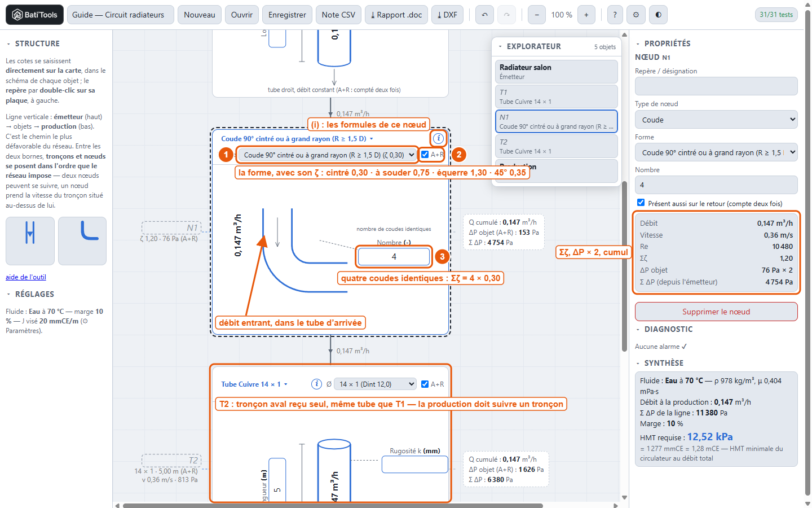The image size is (812, 508).
Task: Click the 'Nouveau' toolbar button
Action: point(200,15)
